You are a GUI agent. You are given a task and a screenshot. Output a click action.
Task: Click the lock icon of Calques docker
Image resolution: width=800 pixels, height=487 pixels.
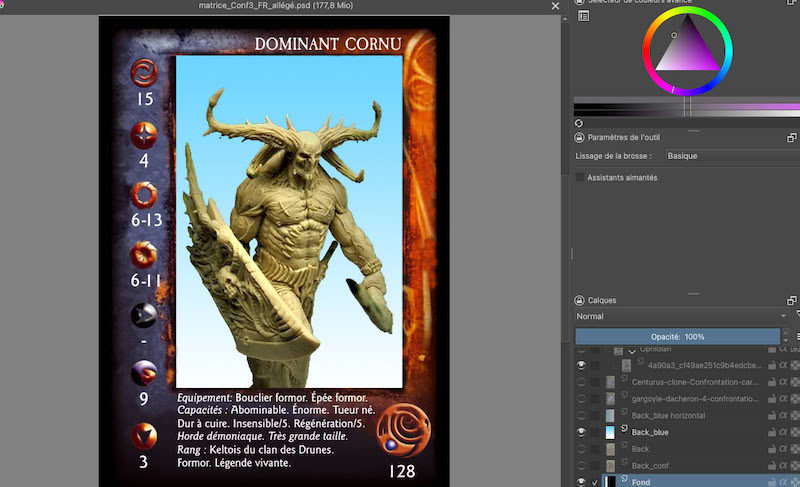coord(580,300)
